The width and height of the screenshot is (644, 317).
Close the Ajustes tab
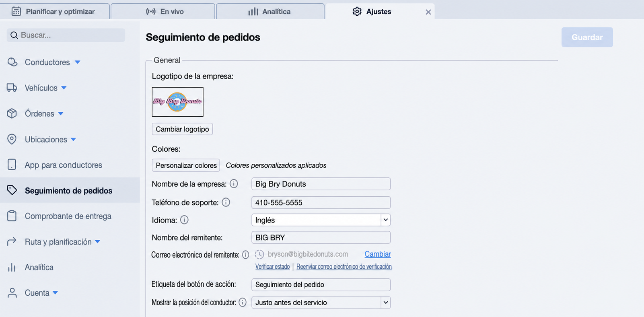tap(428, 12)
